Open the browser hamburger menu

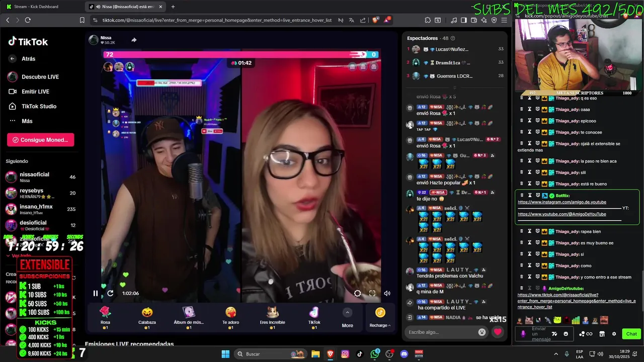pyautogui.click(x=504, y=20)
